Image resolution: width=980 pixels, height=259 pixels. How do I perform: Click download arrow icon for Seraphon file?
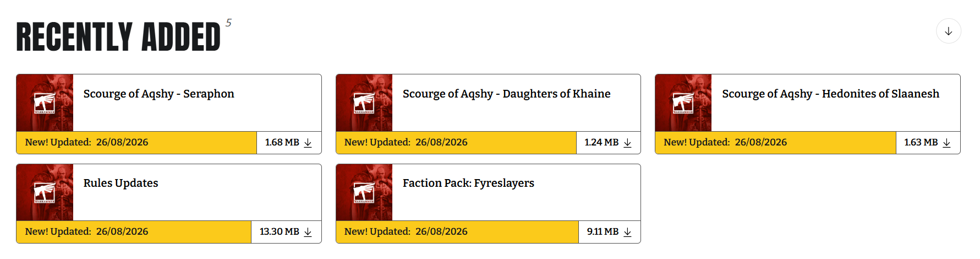click(x=308, y=143)
